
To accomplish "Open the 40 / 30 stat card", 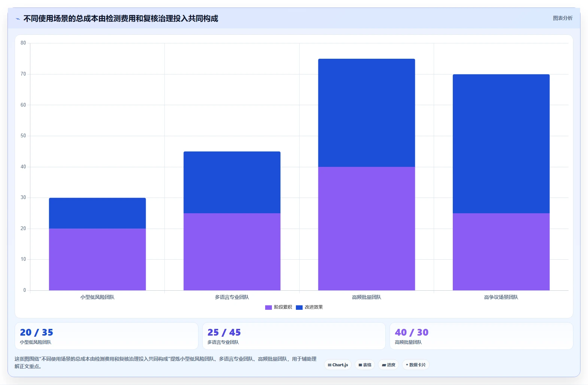I will (482, 336).
